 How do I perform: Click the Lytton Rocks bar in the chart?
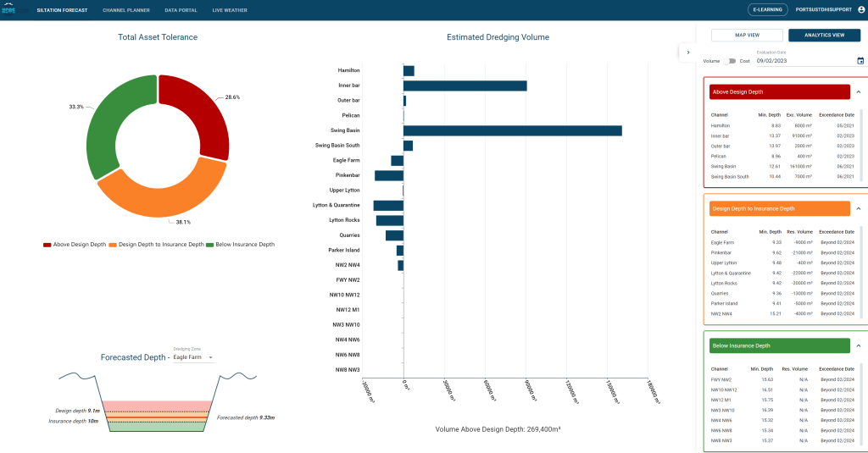coord(390,220)
